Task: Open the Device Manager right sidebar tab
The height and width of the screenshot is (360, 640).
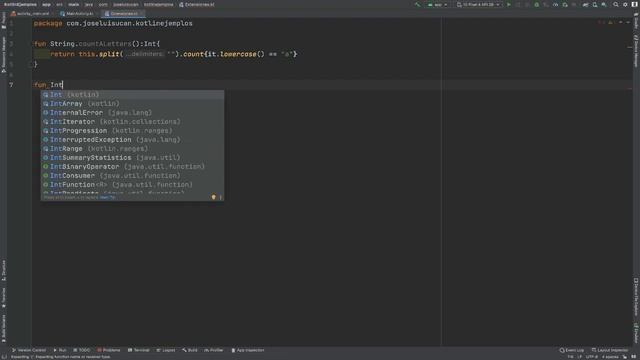Action: pyautogui.click(x=636, y=51)
